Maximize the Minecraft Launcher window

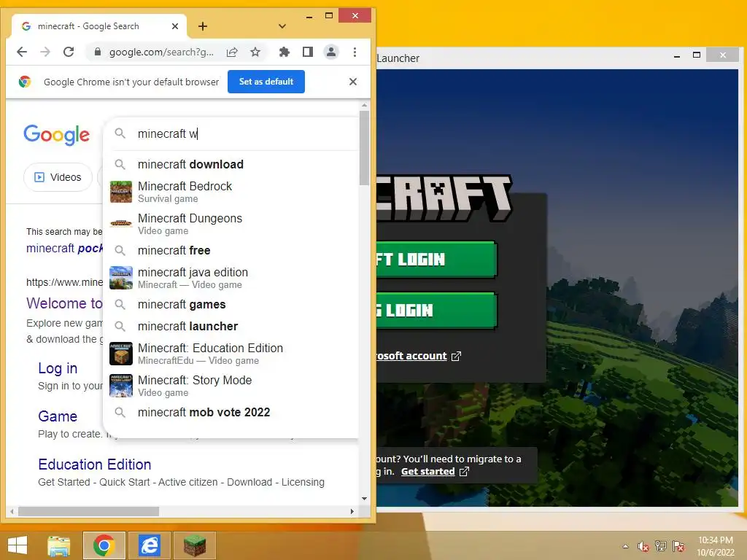coord(697,55)
